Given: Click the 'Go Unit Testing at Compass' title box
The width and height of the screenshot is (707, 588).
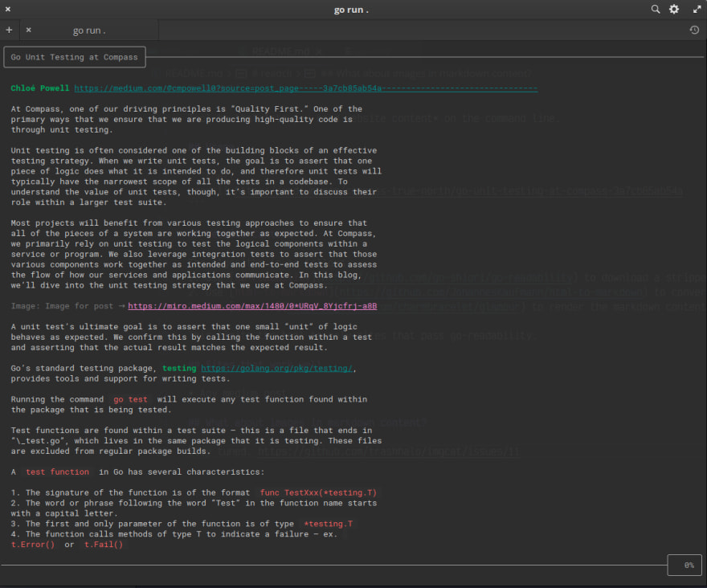Looking at the screenshot, I should 75,57.
